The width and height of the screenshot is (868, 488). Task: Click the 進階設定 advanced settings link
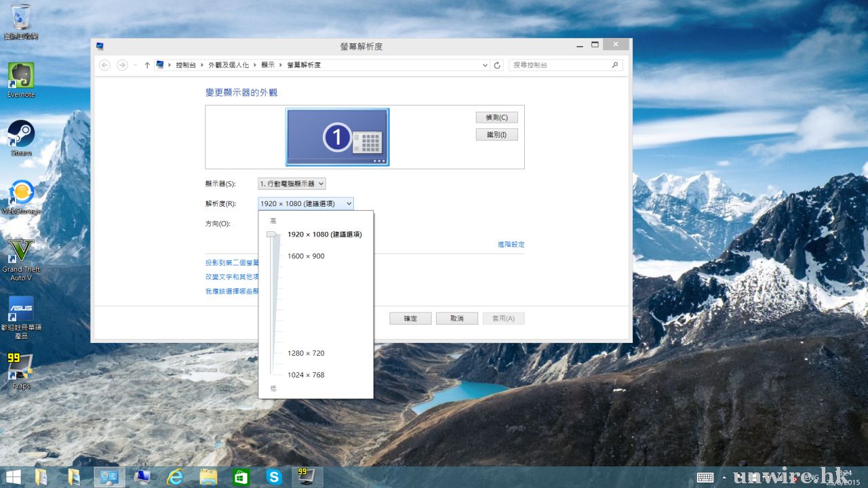click(511, 244)
